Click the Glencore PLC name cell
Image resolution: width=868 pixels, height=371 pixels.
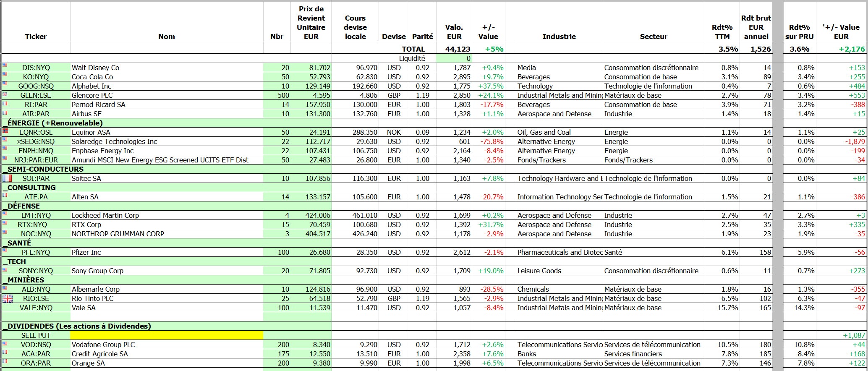click(x=167, y=95)
